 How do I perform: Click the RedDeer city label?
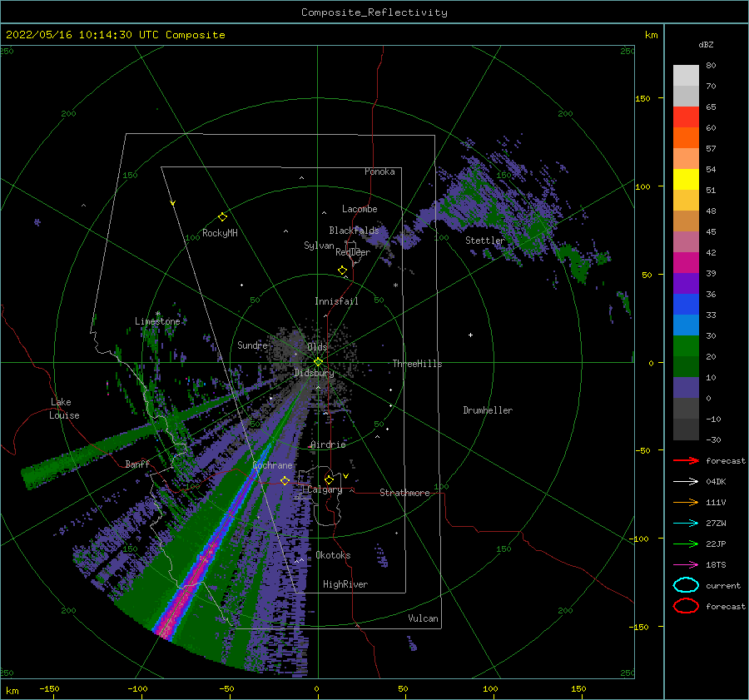pos(353,252)
